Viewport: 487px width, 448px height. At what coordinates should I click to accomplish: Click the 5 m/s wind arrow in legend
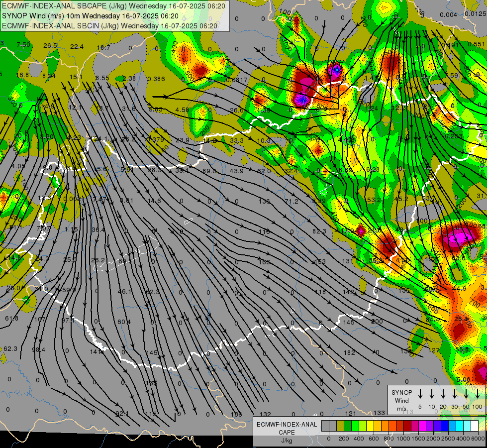coord(420,393)
